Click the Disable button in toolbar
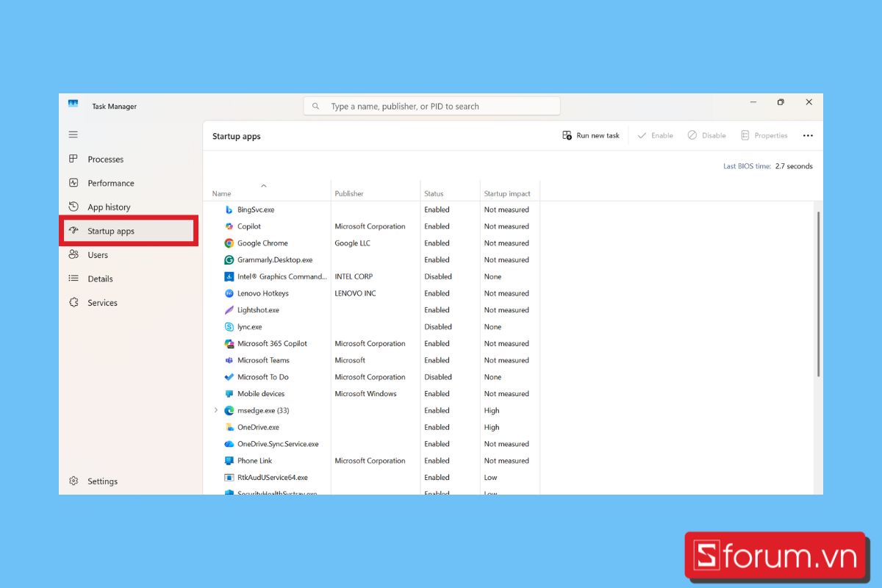882x588 pixels. pos(706,135)
